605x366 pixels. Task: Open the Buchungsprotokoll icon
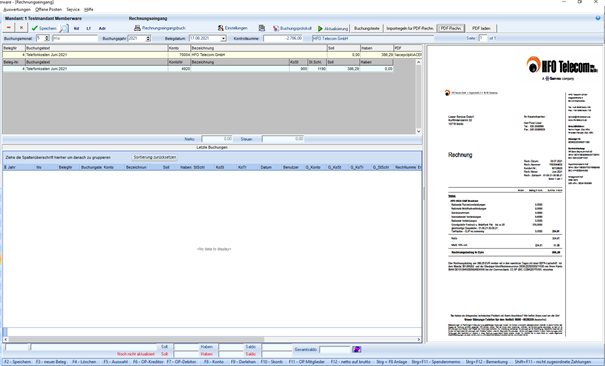276,28
